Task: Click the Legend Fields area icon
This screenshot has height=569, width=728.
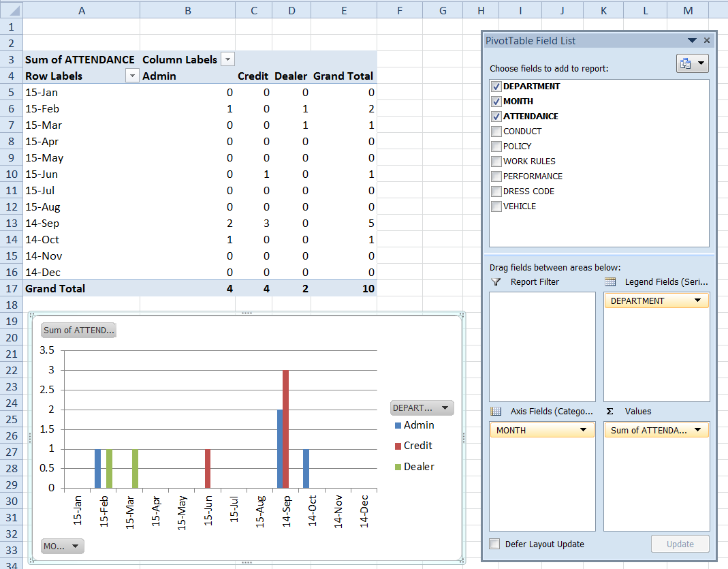Action: pyautogui.click(x=610, y=281)
